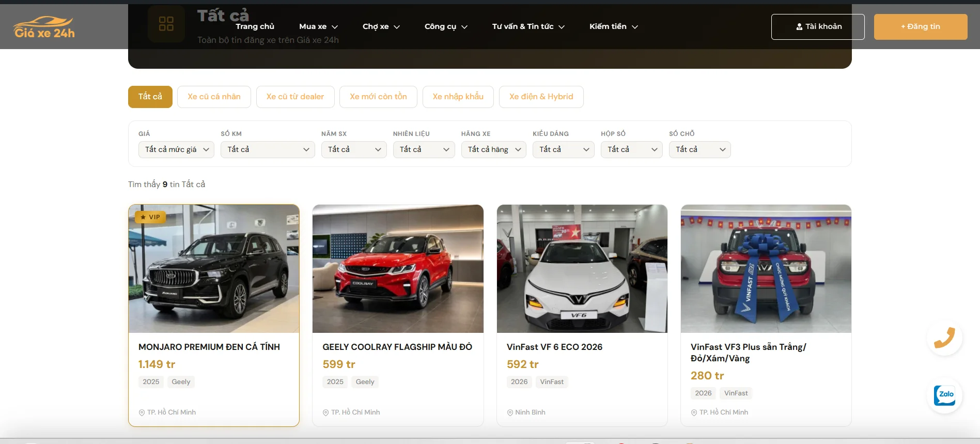Open the Giá price range dropdown

point(176,149)
